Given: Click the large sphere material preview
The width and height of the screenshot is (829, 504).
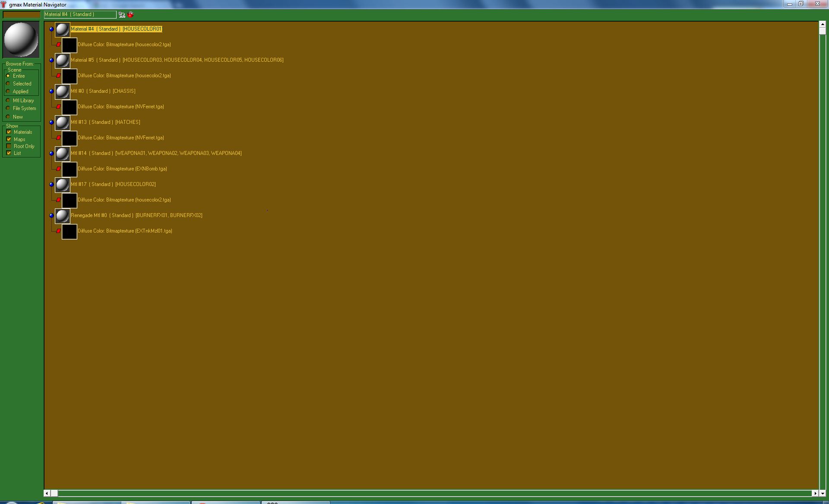Looking at the screenshot, I should 21,40.
